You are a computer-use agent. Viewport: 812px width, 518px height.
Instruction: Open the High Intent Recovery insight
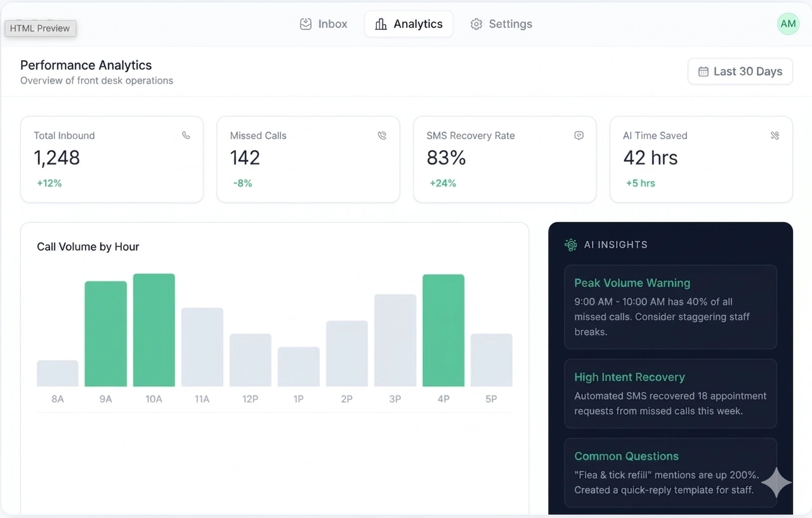pyautogui.click(x=671, y=394)
